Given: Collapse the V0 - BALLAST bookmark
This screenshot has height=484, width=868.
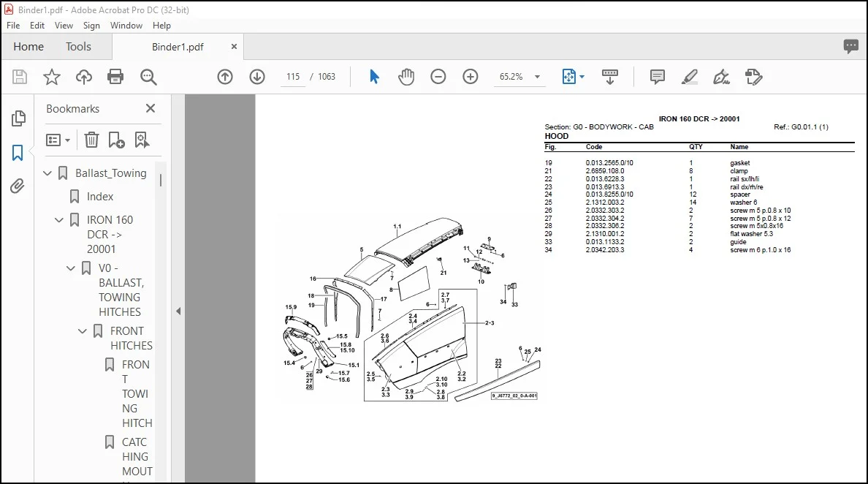Looking at the screenshot, I should 71,268.
